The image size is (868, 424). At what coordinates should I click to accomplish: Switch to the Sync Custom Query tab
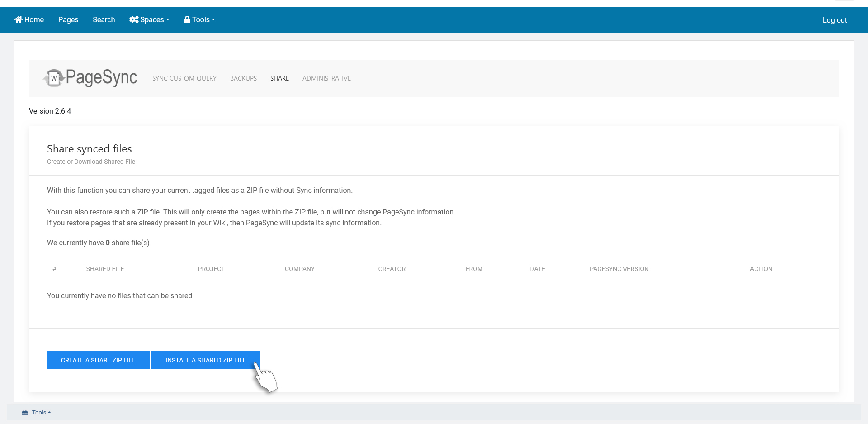(184, 78)
